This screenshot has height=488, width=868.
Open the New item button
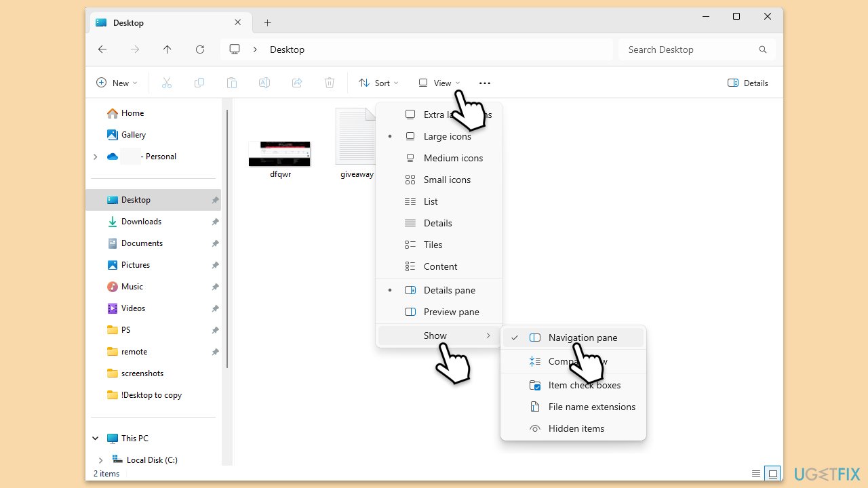tap(117, 83)
